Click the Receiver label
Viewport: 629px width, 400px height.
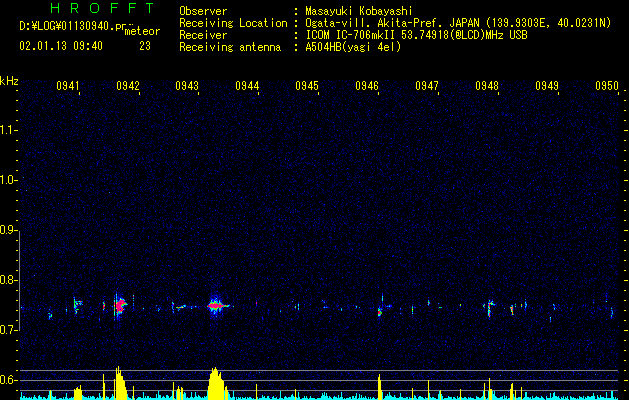pyautogui.click(x=203, y=35)
